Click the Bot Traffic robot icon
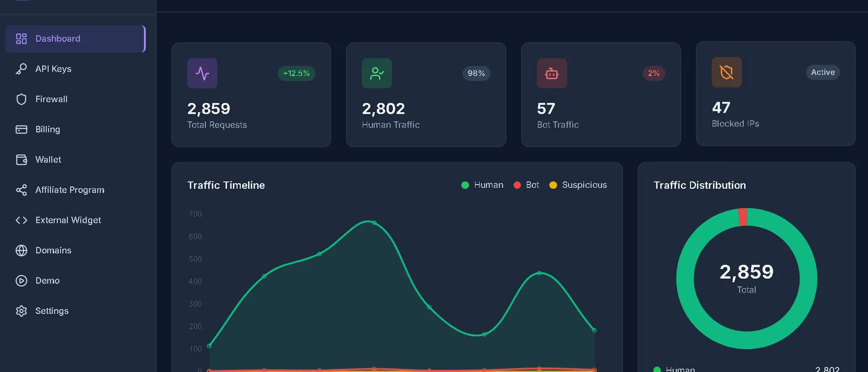Image resolution: width=868 pixels, height=372 pixels. tap(552, 73)
